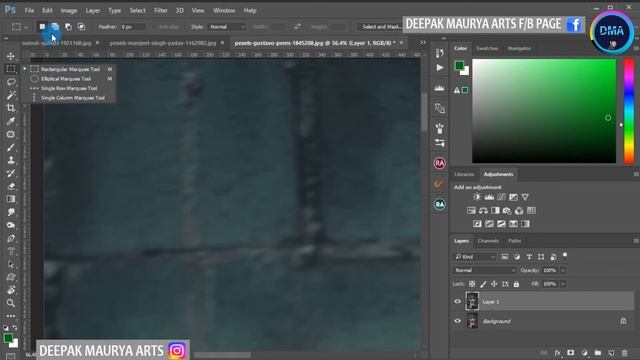Click the New selection mode icon

42,27
